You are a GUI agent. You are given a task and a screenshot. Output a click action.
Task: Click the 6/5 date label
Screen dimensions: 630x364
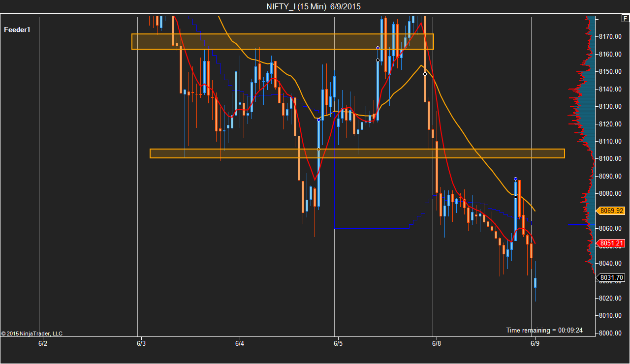pyautogui.click(x=338, y=343)
